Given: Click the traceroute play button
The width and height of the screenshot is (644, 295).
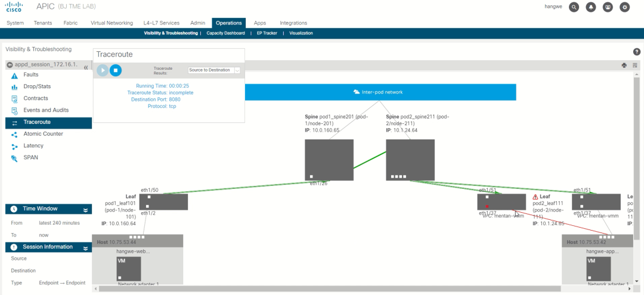Looking at the screenshot, I should [x=103, y=70].
